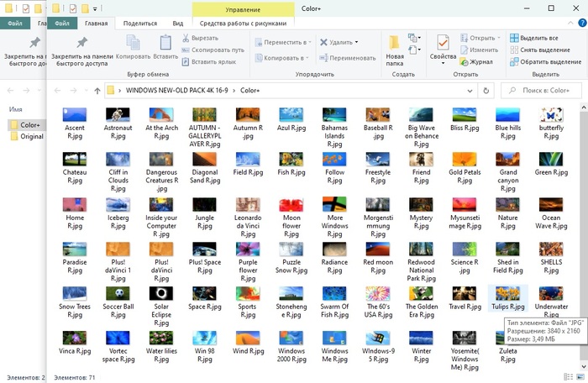Viewport: 588px width, 383px height.
Task: Create a folder with Новая папка
Action: (x=395, y=50)
